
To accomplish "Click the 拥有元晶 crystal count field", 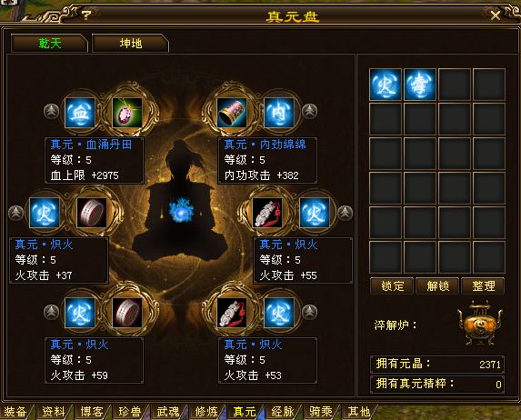I will pyautogui.click(x=437, y=365).
